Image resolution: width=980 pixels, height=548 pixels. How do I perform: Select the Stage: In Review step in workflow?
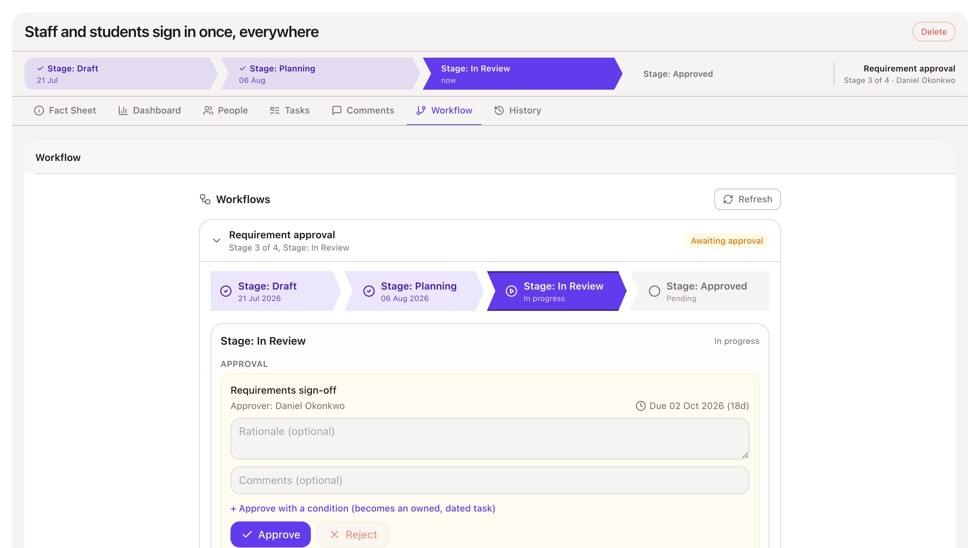point(556,291)
